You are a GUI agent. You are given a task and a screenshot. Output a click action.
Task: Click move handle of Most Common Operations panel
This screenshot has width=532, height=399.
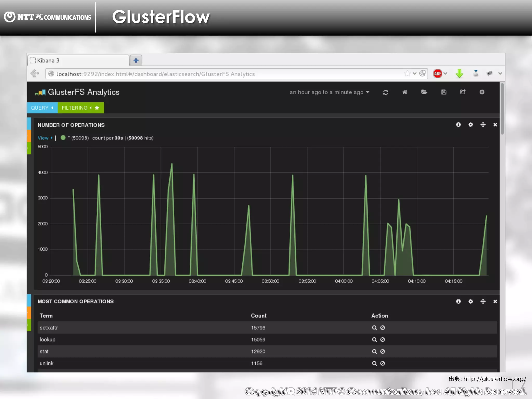[483, 301]
